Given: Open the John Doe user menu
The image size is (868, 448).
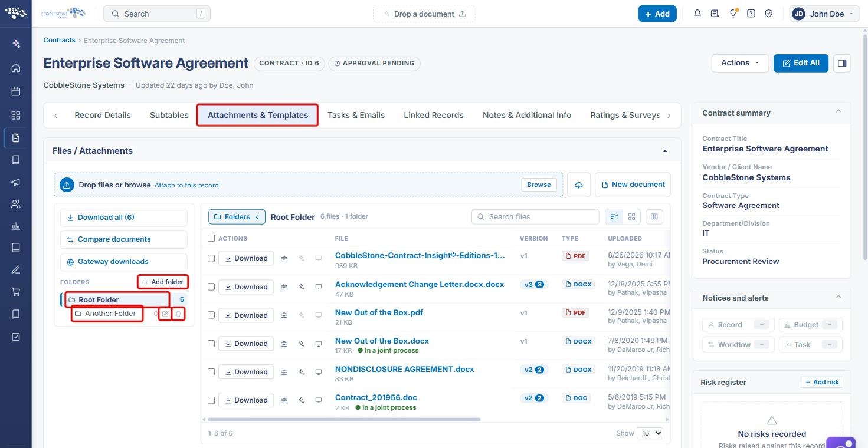Looking at the screenshot, I should pos(826,14).
